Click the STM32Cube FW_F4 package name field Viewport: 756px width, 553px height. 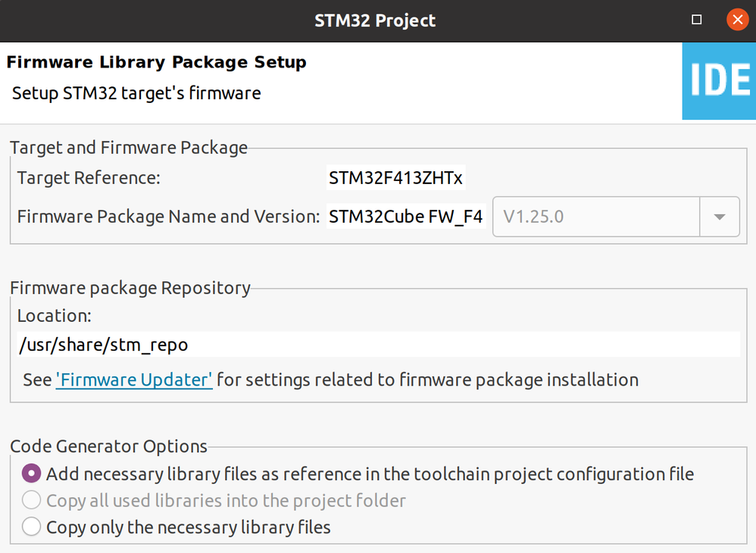405,217
